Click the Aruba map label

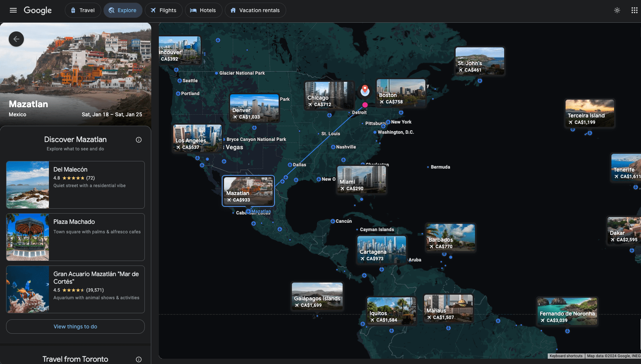point(415,260)
